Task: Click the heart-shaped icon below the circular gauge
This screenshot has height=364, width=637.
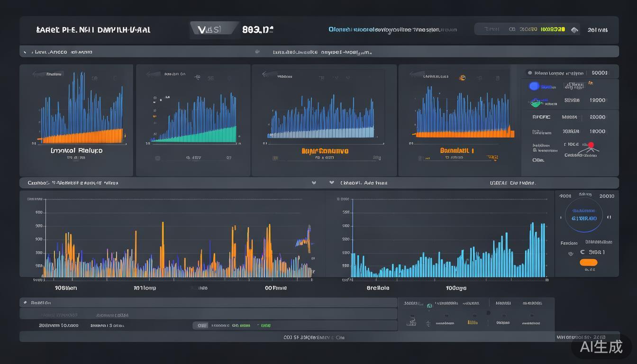Action: 571,254
